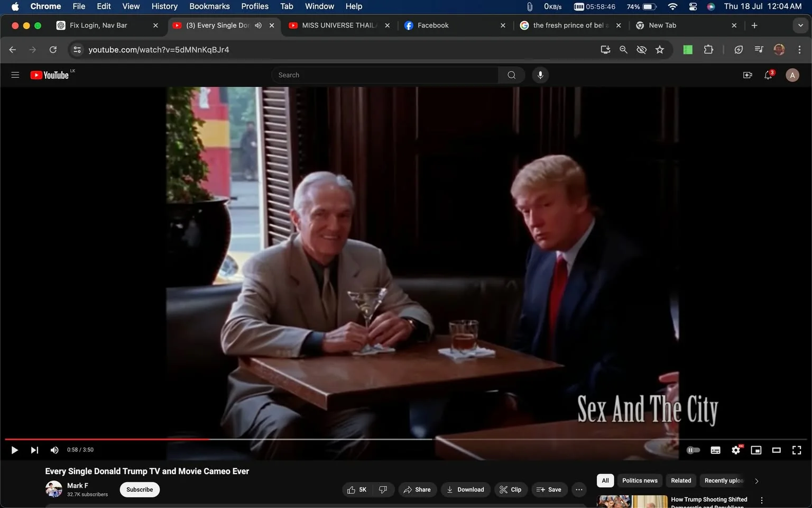Open the Wi-Fi status menu

coord(672,6)
